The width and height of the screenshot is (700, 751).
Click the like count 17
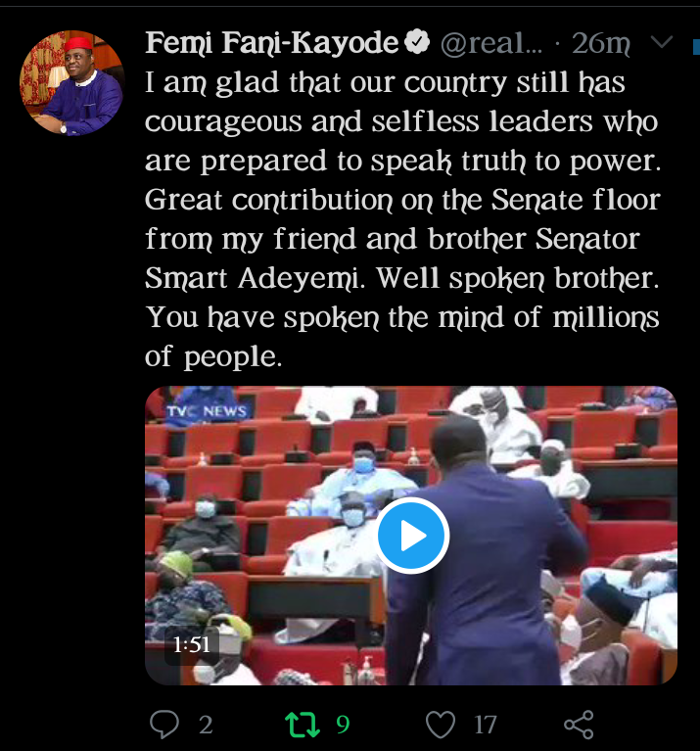[x=486, y=725]
